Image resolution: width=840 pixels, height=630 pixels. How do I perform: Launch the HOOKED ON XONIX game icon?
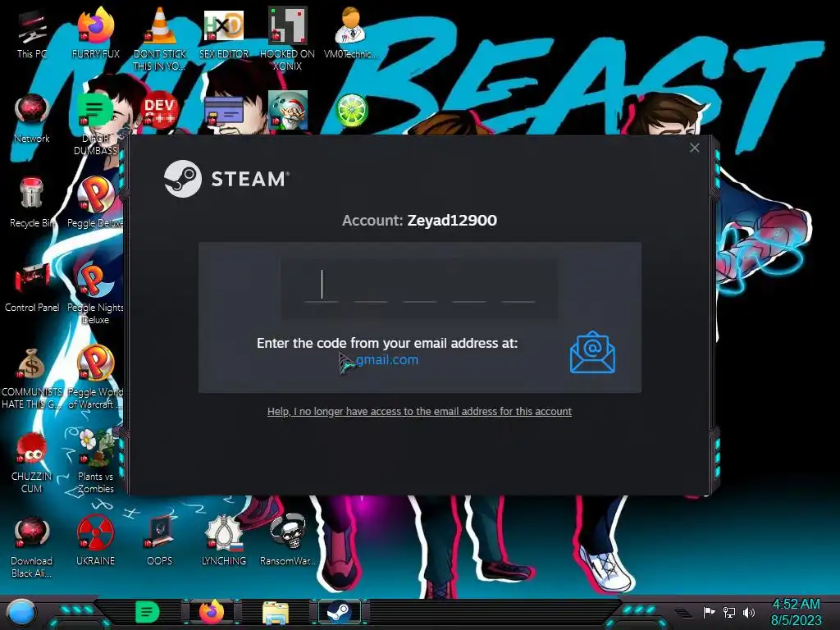tap(287, 39)
